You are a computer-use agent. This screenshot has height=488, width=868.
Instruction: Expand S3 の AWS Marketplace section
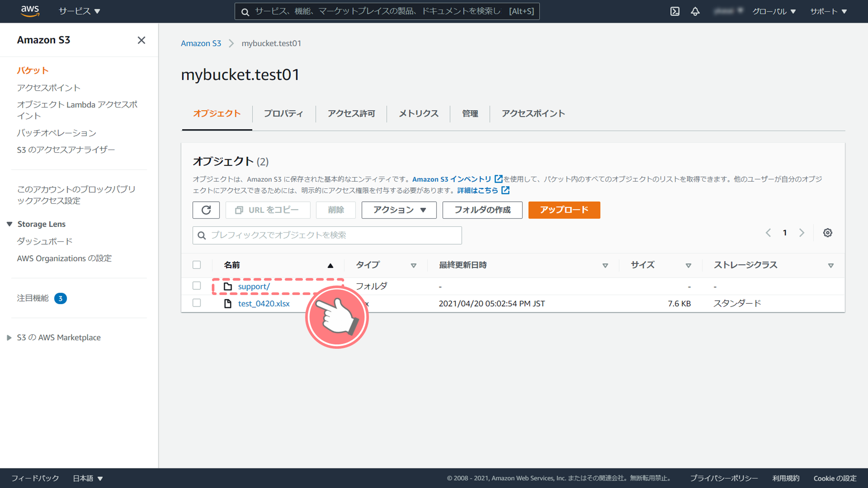coord(9,337)
